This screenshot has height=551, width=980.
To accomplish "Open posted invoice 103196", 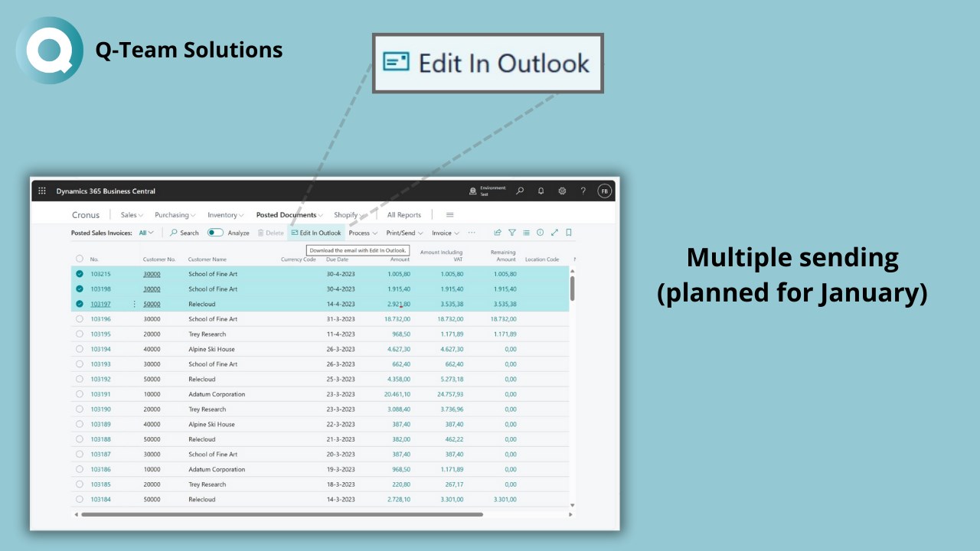I will point(100,319).
